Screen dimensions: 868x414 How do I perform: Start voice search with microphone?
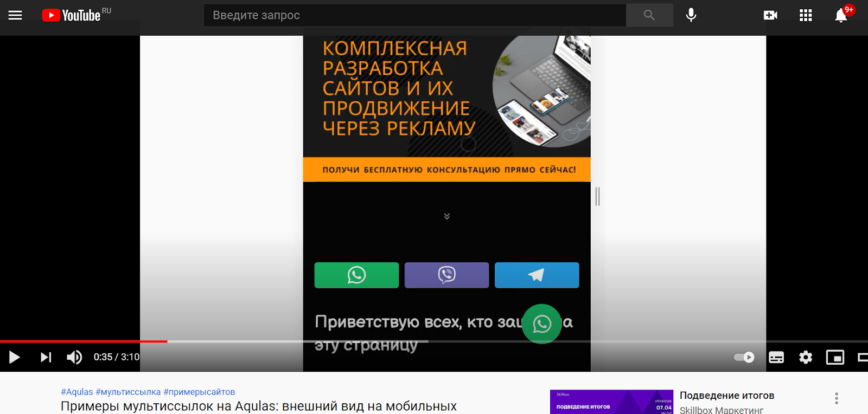coord(691,15)
